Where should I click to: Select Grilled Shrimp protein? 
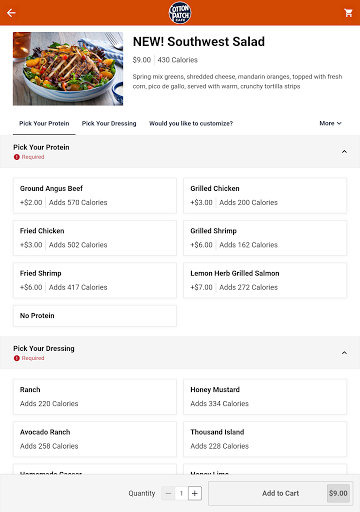coord(265,238)
